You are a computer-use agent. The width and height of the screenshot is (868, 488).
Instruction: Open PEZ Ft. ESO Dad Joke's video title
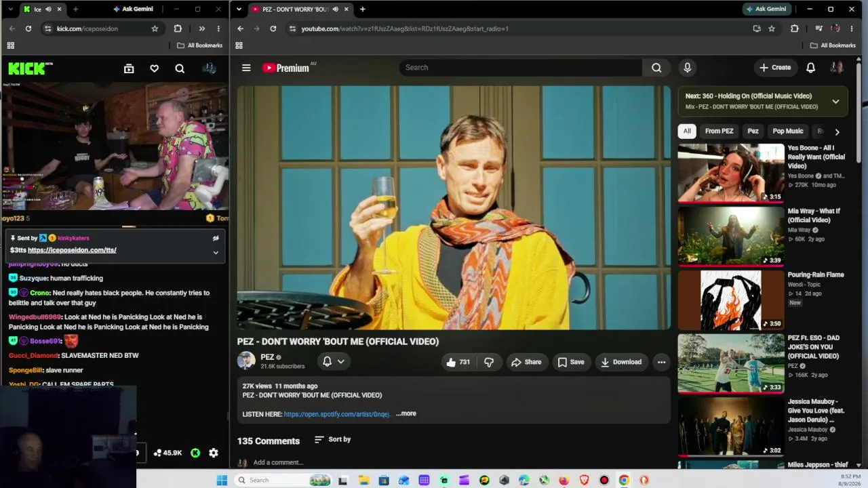pyautogui.click(x=814, y=347)
